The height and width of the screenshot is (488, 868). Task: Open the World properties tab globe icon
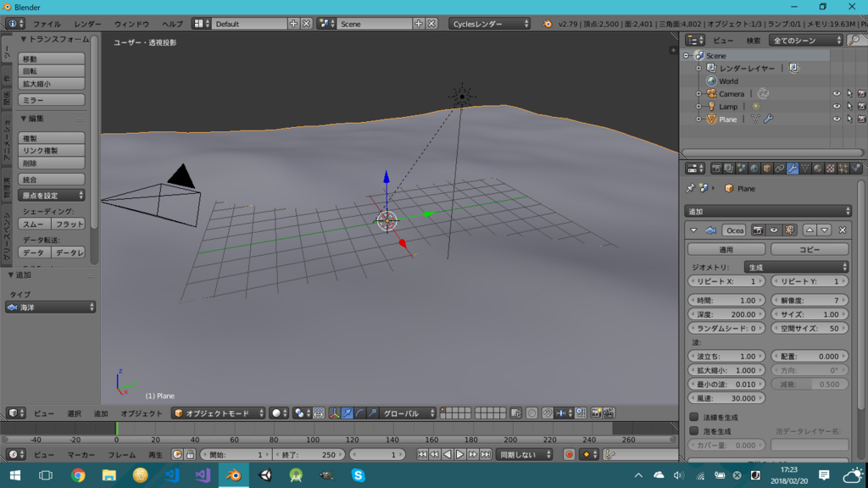tap(754, 169)
